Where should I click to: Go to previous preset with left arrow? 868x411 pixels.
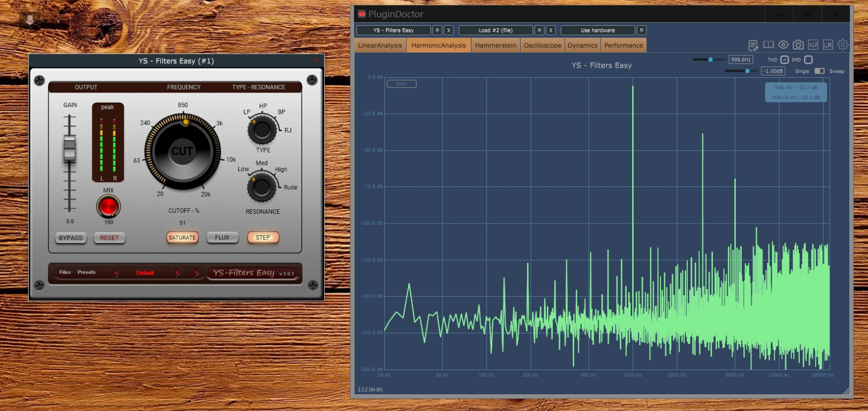tap(116, 273)
